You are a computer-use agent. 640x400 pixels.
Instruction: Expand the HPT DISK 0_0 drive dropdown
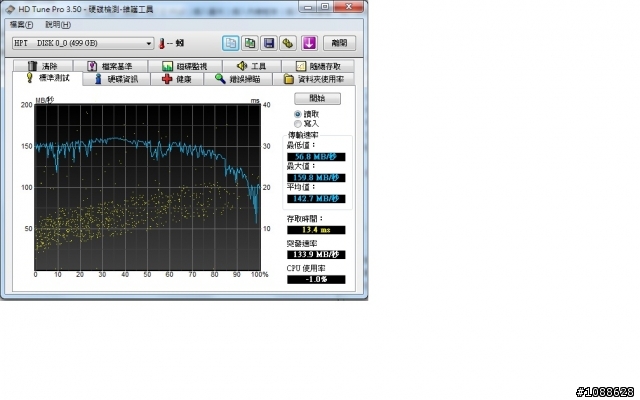pyautogui.click(x=83, y=43)
